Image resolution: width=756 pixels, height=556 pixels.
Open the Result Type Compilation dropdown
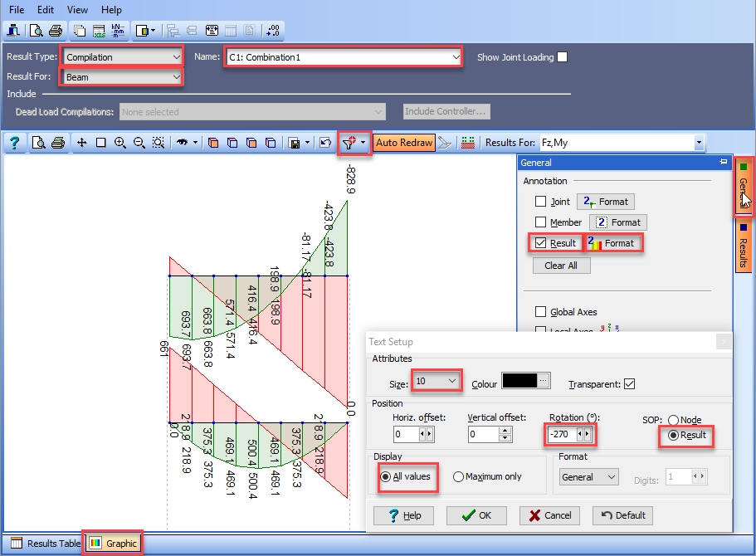[x=123, y=57]
